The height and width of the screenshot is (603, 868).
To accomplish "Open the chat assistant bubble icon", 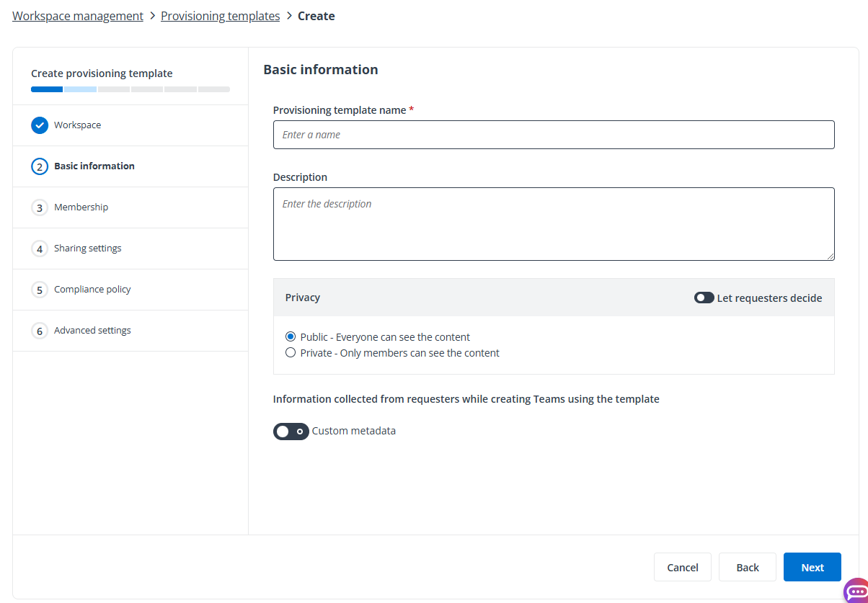I will coord(855,592).
